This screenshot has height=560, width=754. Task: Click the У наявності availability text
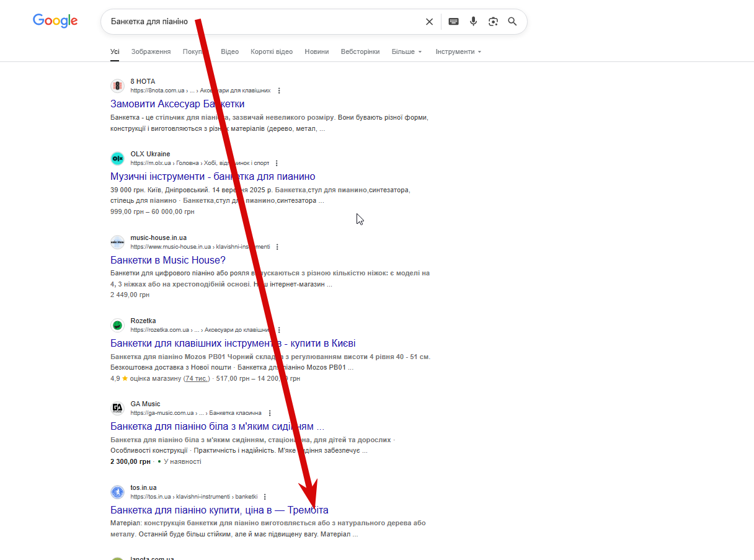pos(182,462)
